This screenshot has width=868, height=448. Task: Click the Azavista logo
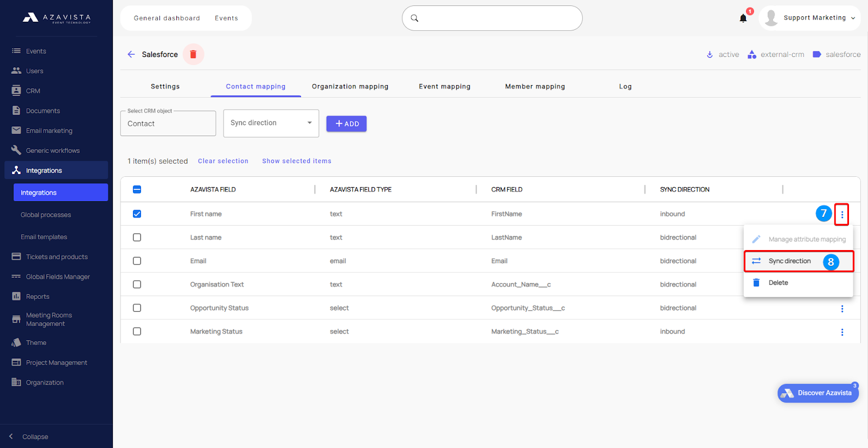(x=56, y=18)
